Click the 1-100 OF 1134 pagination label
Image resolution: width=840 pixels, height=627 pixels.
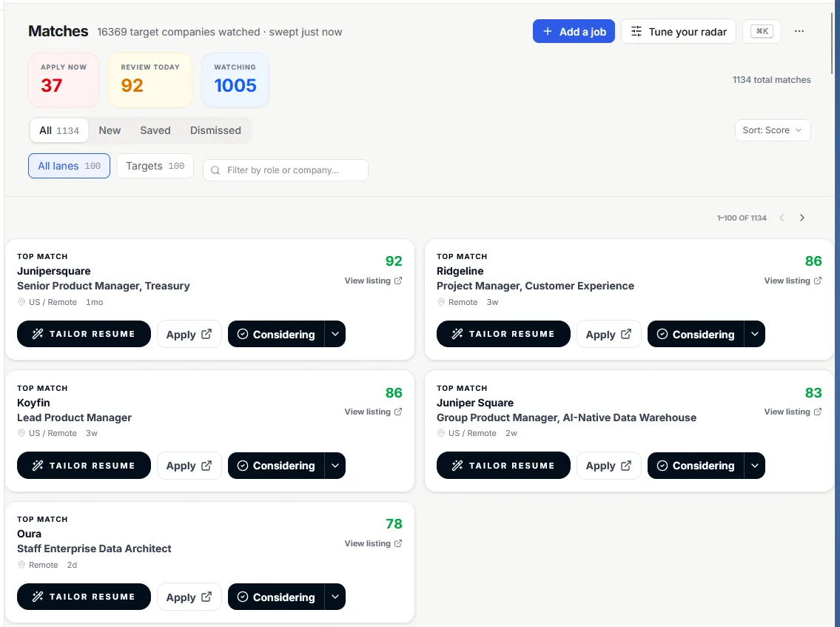click(742, 218)
